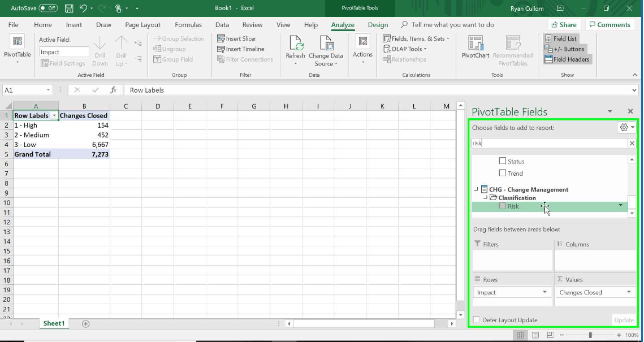Collapse the Classification folder
The width and height of the screenshot is (644, 342).
click(486, 197)
